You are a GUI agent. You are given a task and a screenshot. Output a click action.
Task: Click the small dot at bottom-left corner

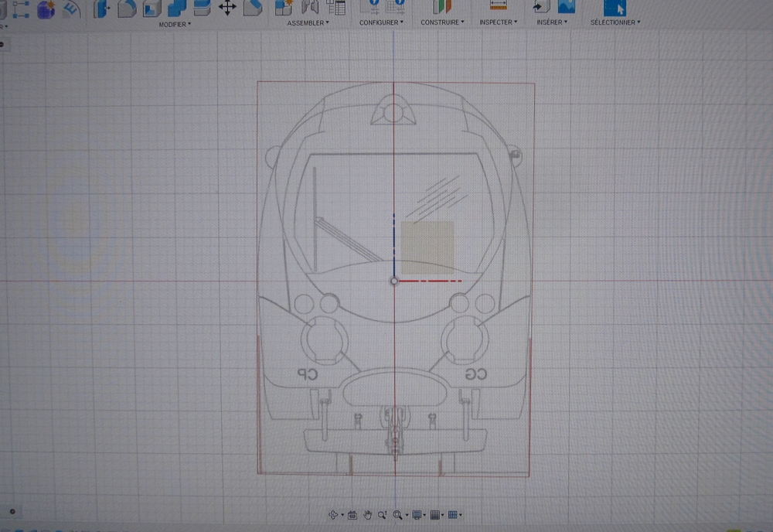(12, 511)
